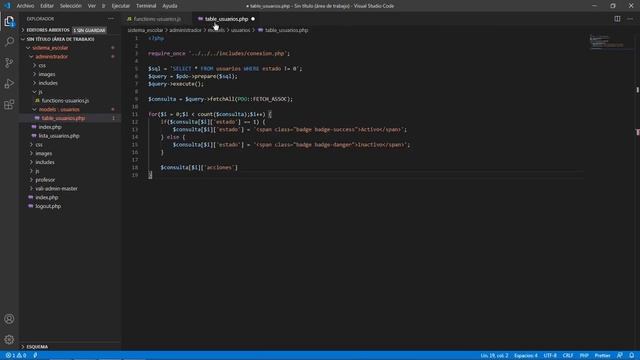This screenshot has height=360, width=640.
Task: Click the notifications bell in status bar
Action: (632, 356)
